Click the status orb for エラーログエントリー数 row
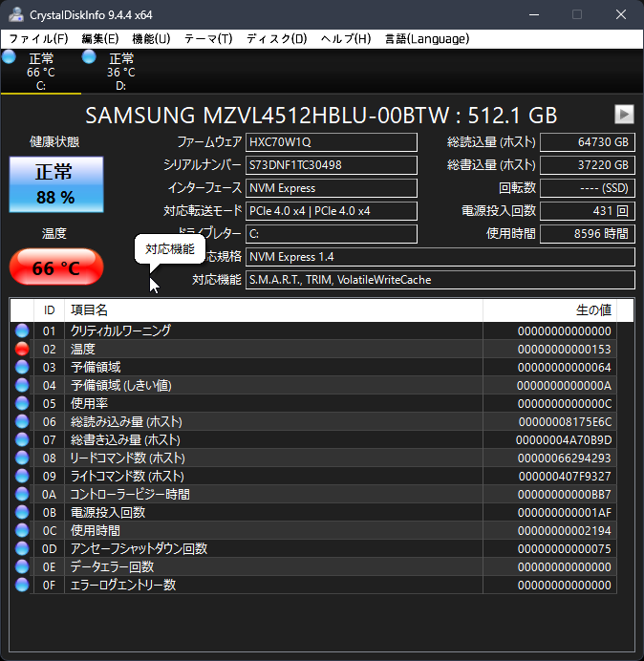The image size is (644, 661). pos(22,585)
